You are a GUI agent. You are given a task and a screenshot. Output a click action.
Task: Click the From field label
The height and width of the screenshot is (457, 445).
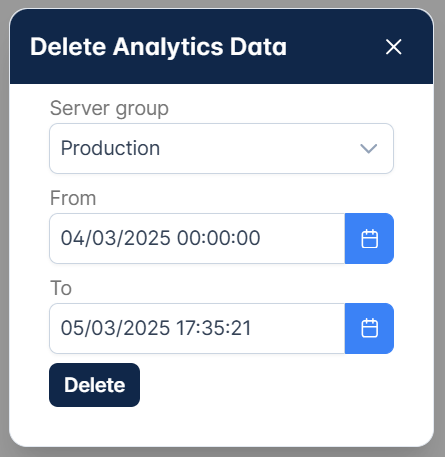[x=73, y=198]
